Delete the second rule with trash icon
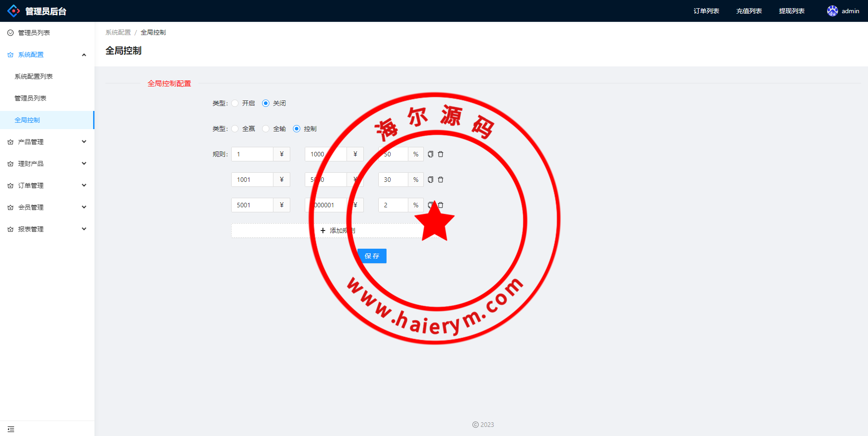 click(x=441, y=180)
